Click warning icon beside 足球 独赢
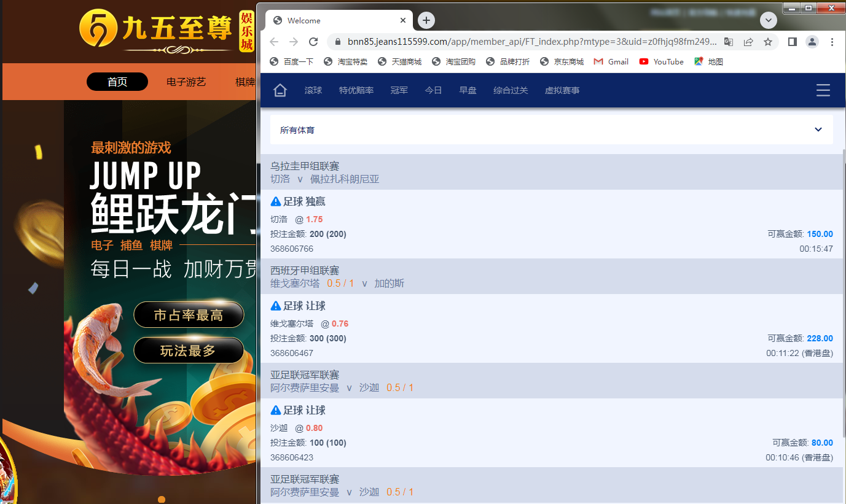This screenshot has width=846, height=504. 276,201
